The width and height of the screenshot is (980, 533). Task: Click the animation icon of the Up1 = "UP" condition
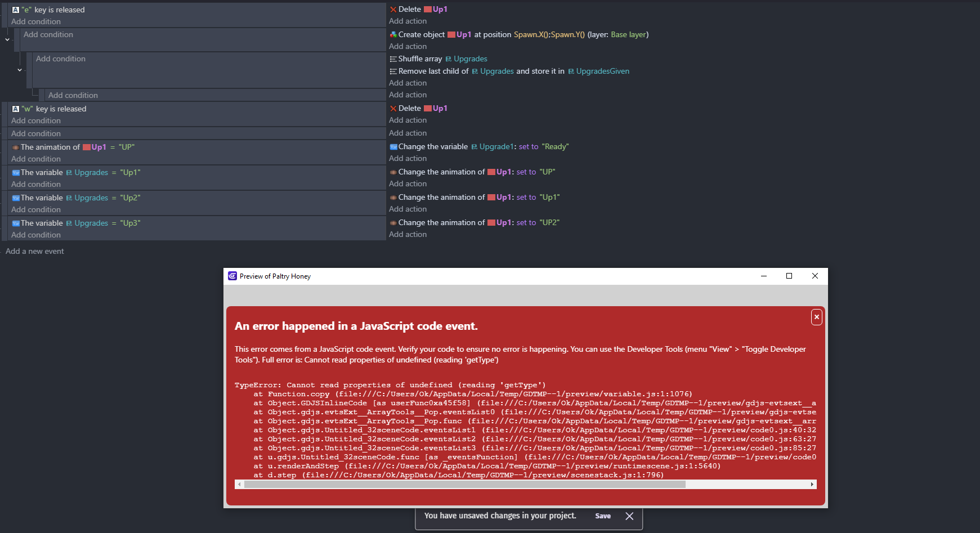[16, 147]
